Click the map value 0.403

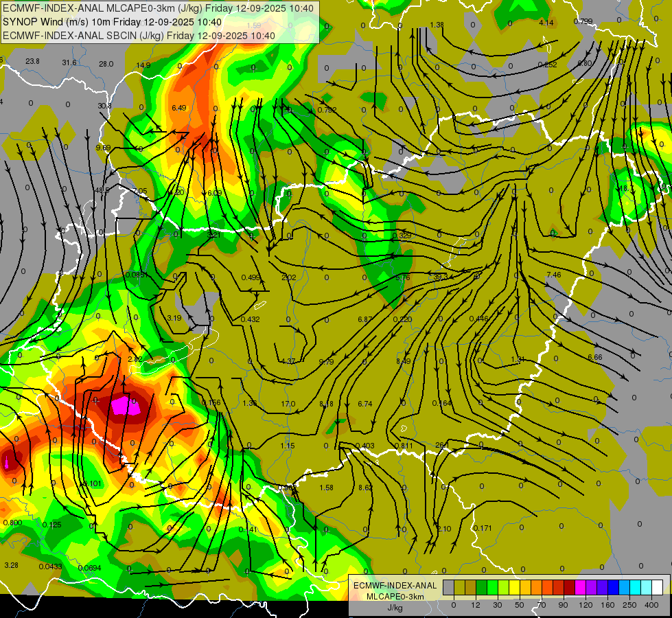pyautogui.click(x=364, y=446)
